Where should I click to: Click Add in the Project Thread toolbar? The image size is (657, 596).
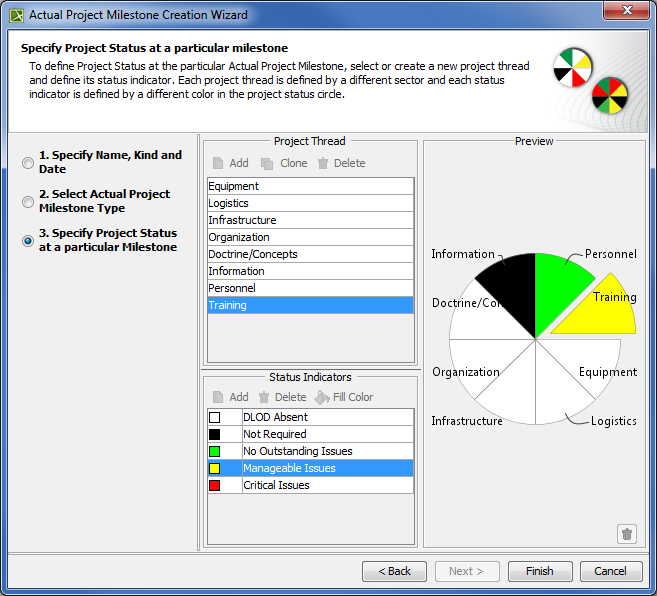pyautogui.click(x=230, y=163)
